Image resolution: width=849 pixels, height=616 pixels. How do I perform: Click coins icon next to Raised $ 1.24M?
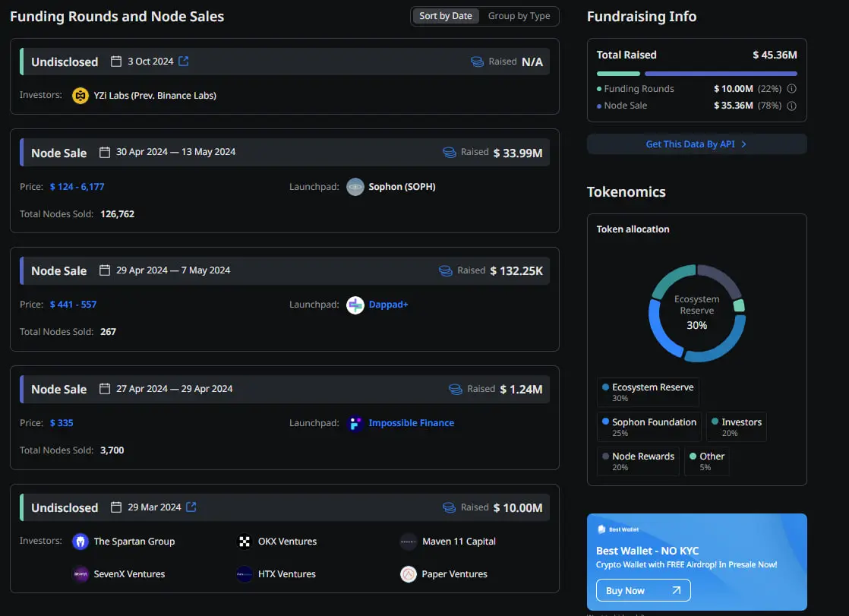click(456, 389)
